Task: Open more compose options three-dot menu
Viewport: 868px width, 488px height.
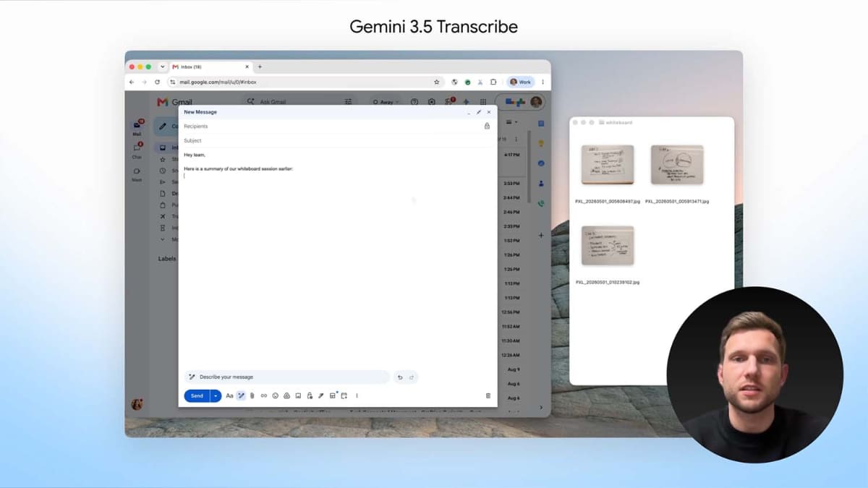Action: point(357,395)
